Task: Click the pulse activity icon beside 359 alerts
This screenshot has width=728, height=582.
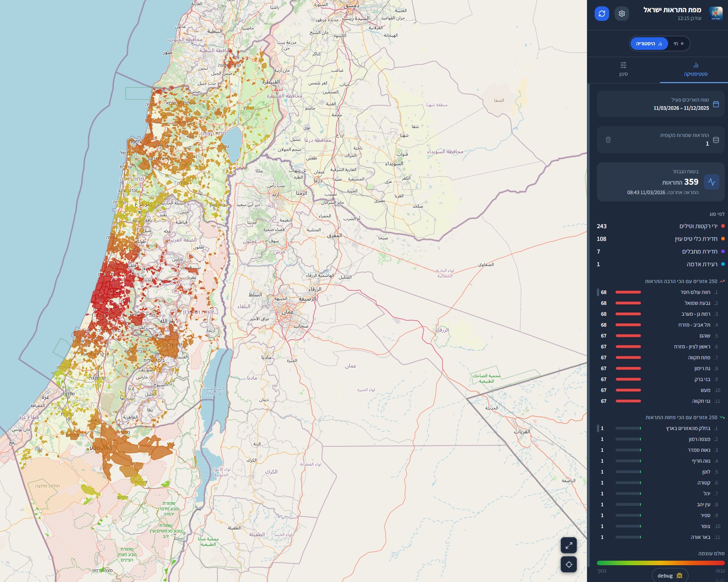Action: click(x=712, y=182)
